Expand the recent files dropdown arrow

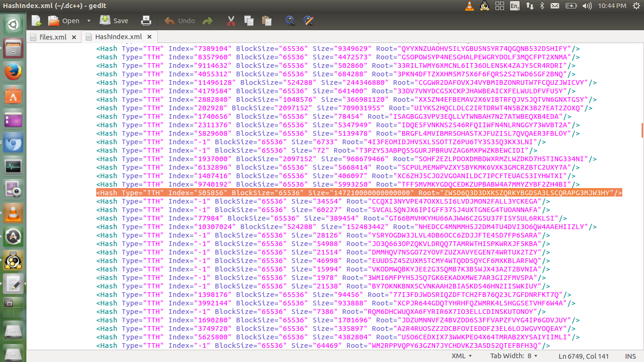pyautogui.click(x=89, y=21)
